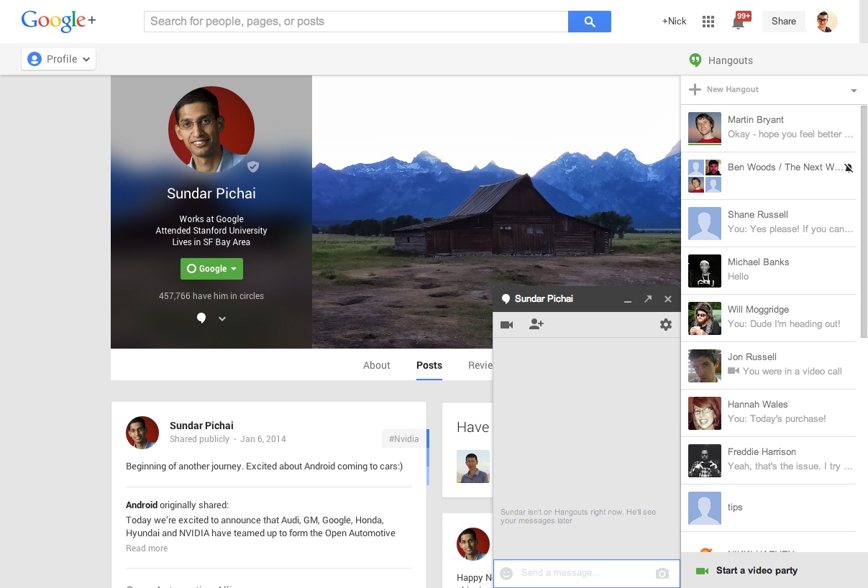Pop out the Sundar Pichai chat window

coord(648,299)
